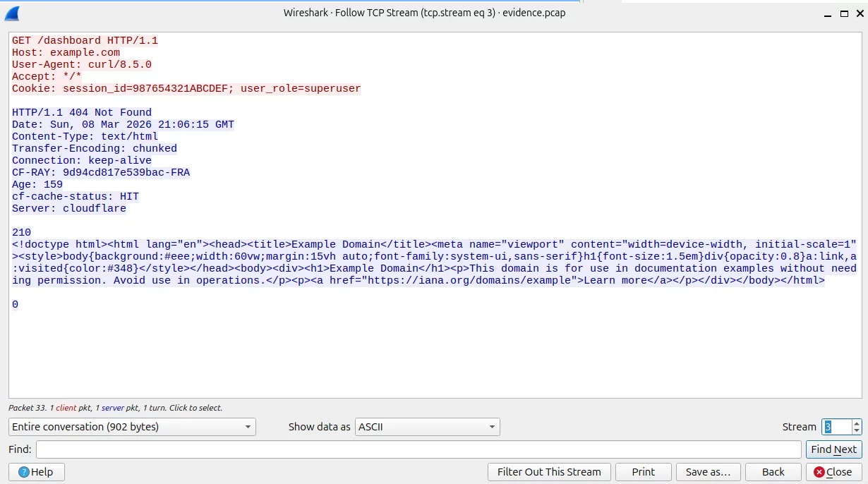
Task: Select the HTTP/1.1 404 Not Found line
Action: pos(82,113)
